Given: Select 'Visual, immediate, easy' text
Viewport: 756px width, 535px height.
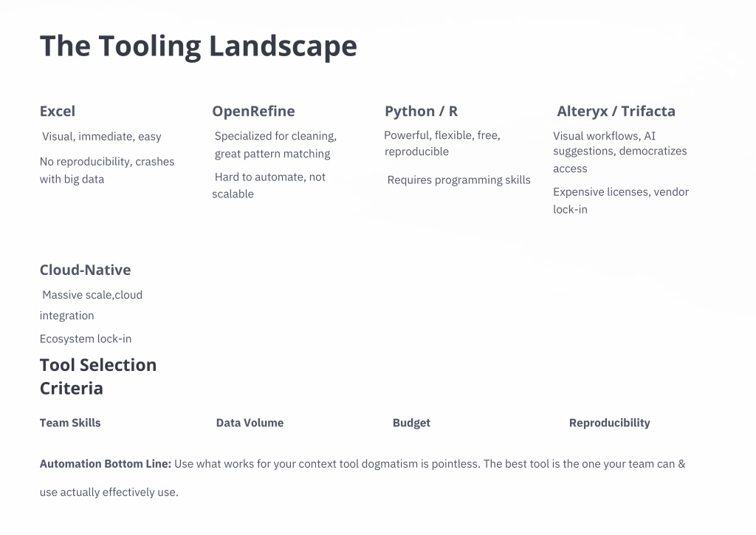Looking at the screenshot, I should point(102,137).
